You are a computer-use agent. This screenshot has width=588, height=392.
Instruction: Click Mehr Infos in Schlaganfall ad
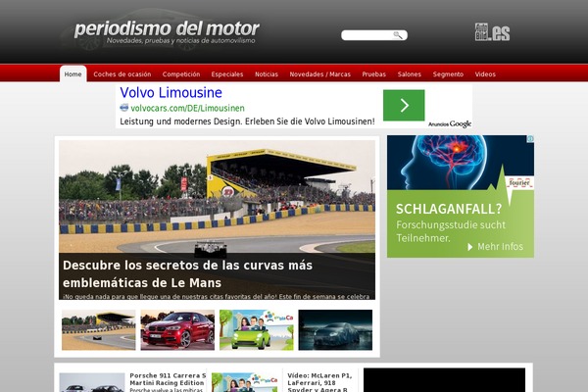click(495, 246)
